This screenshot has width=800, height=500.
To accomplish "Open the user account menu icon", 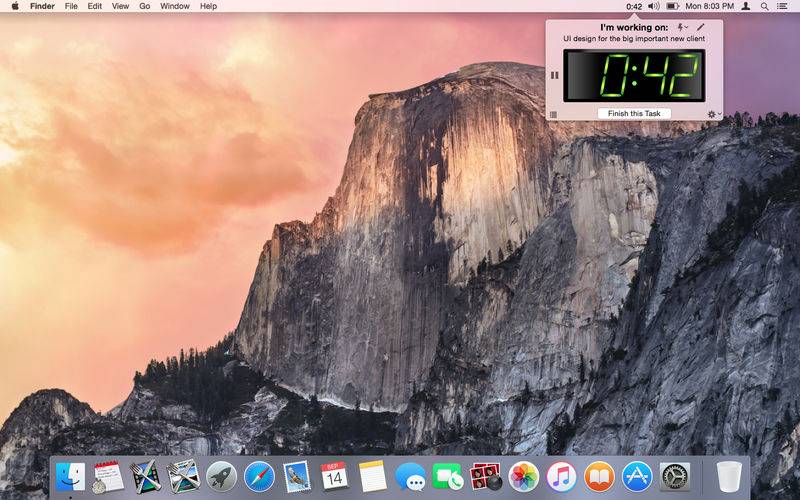I will [x=746, y=6].
